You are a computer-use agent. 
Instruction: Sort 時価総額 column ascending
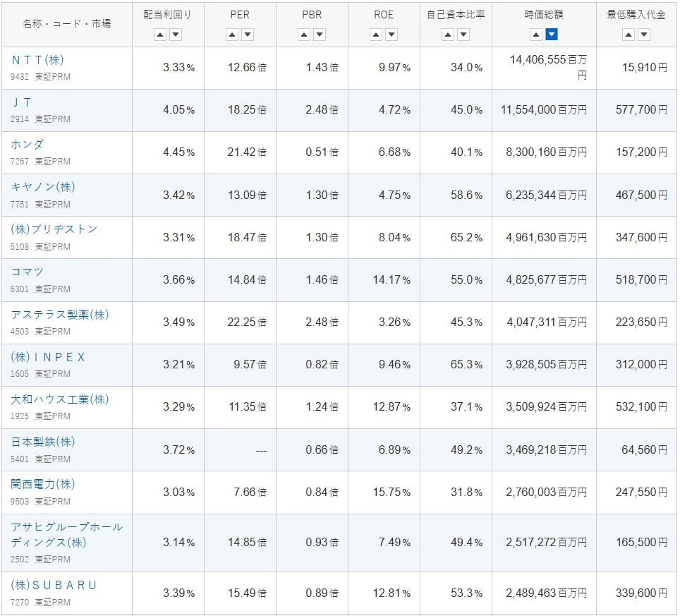pos(536,35)
